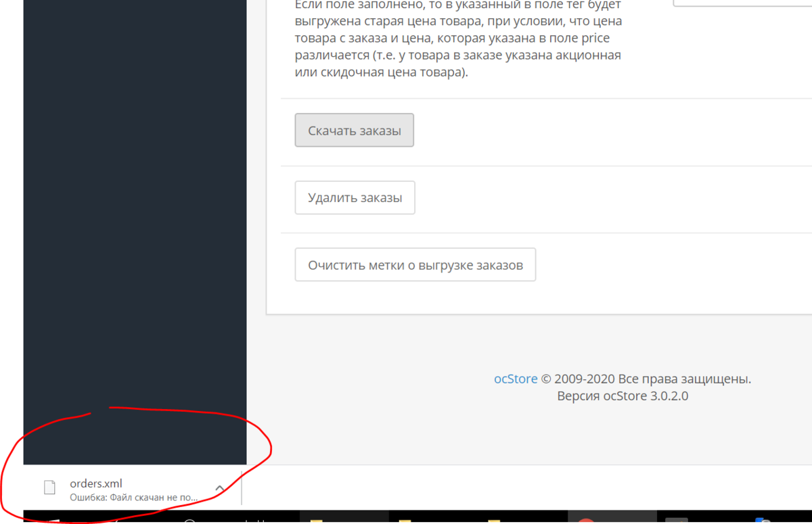
Task: Click the Скачать заказы button
Action: tap(354, 130)
